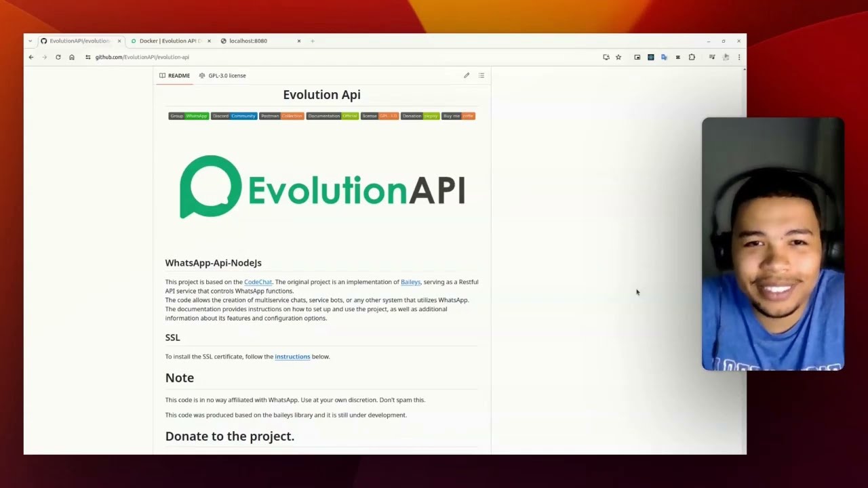Viewport: 868px width, 488px height.
Task: Open the media controls icon
Action: click(712, 57)
